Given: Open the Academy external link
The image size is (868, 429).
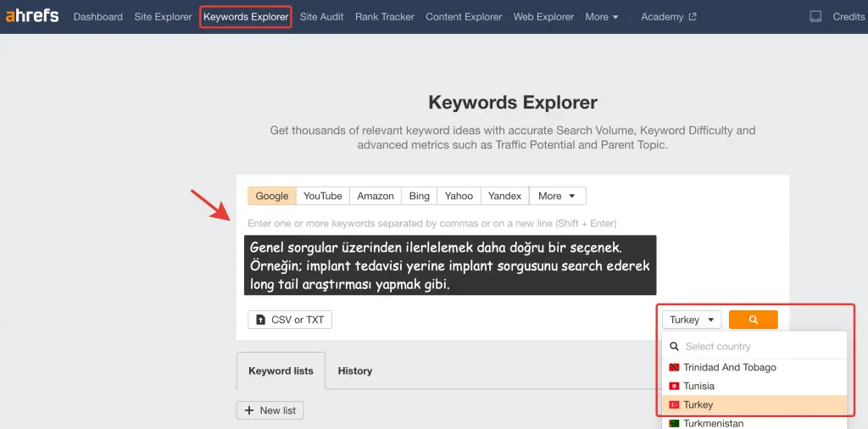Looking at the screenshot, I should click(x=668, y=17).
